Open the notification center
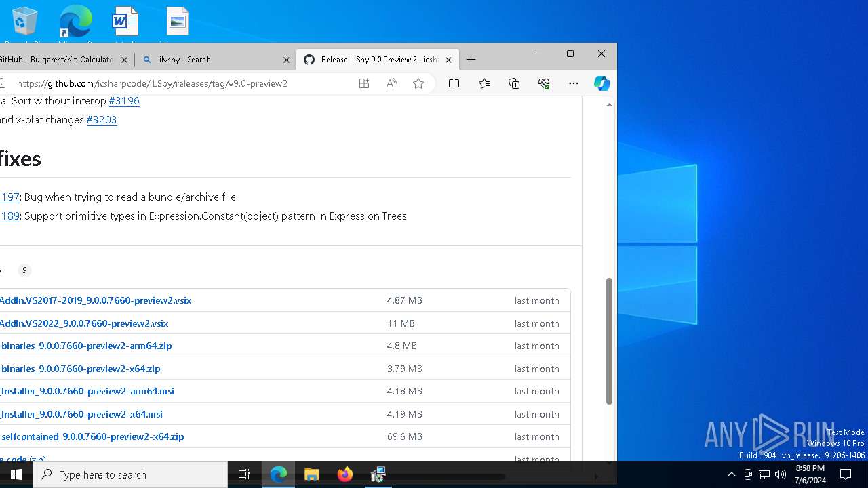This screenshot has width=868, height=488. click(846, 474)
